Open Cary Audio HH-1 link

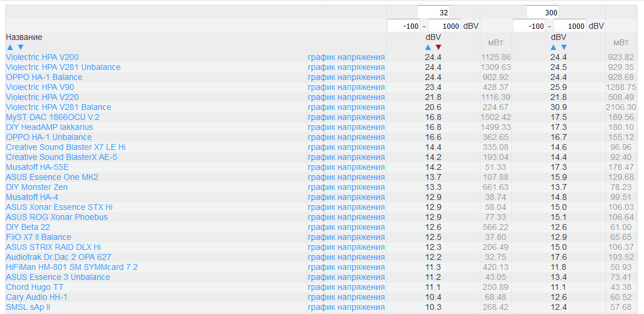(36, 297)
